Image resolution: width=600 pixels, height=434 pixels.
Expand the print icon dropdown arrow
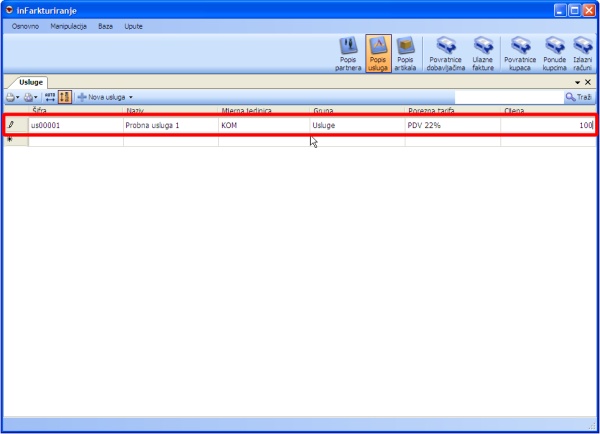point(37,97)
